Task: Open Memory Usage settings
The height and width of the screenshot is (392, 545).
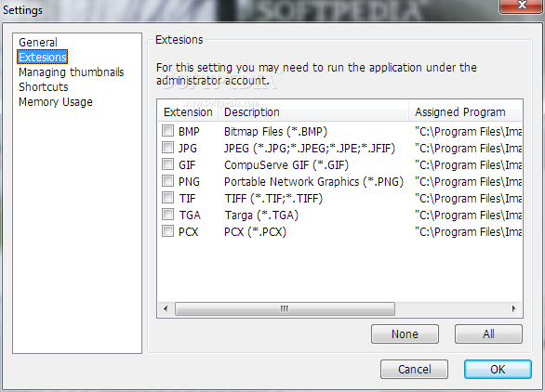Action: click(56, 102)
